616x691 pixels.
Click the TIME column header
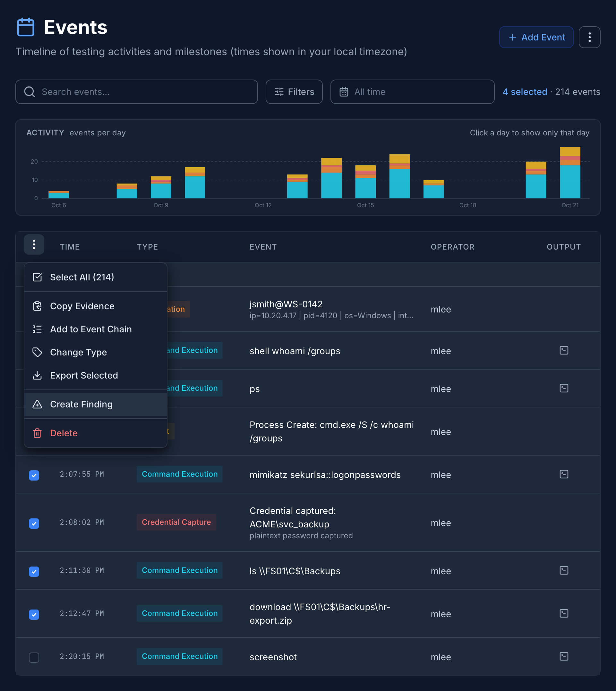click(x=70, y=247)
